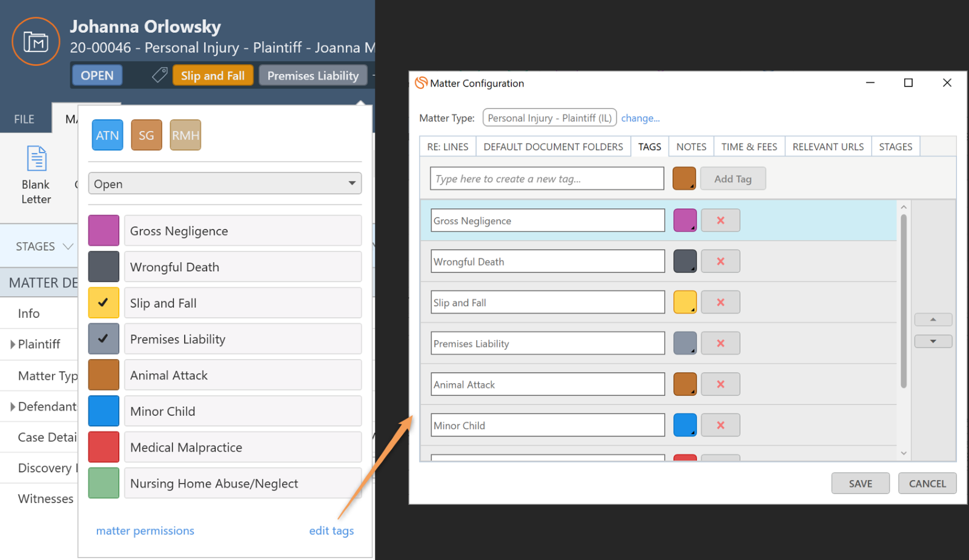Click the Slip and Fall header tag
Viewport: 969px width, 560px height.
213,75
